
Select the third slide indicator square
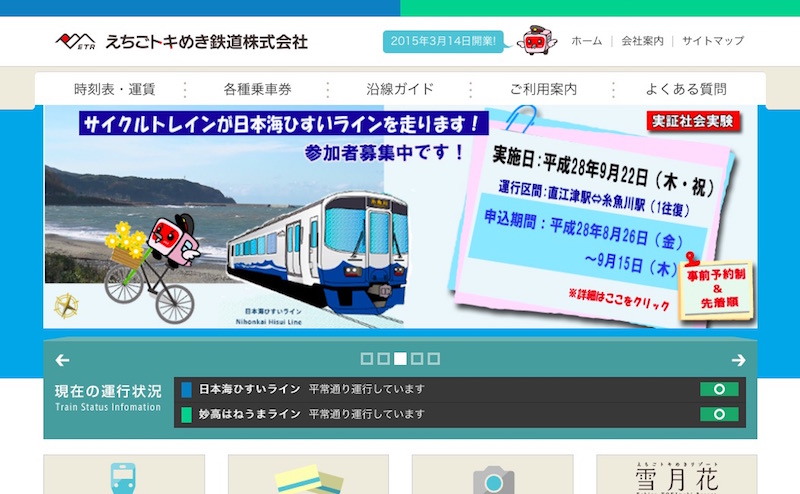[x=401, y=359]
